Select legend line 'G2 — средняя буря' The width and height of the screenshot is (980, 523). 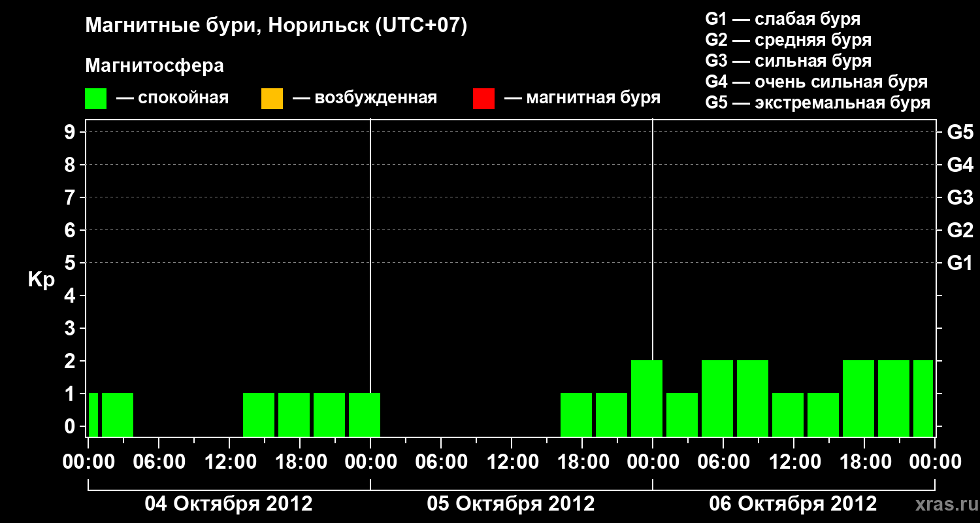pos(788,40)
